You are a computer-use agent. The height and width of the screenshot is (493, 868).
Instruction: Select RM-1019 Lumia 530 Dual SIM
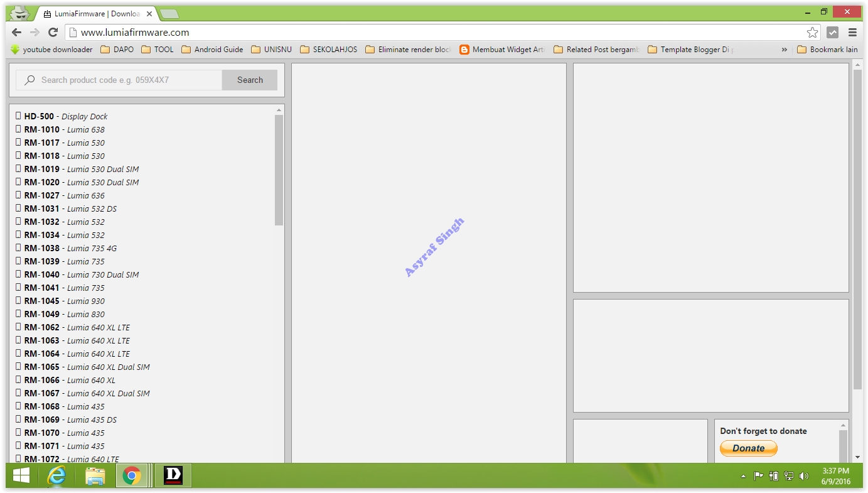click(x=77, y=169)
